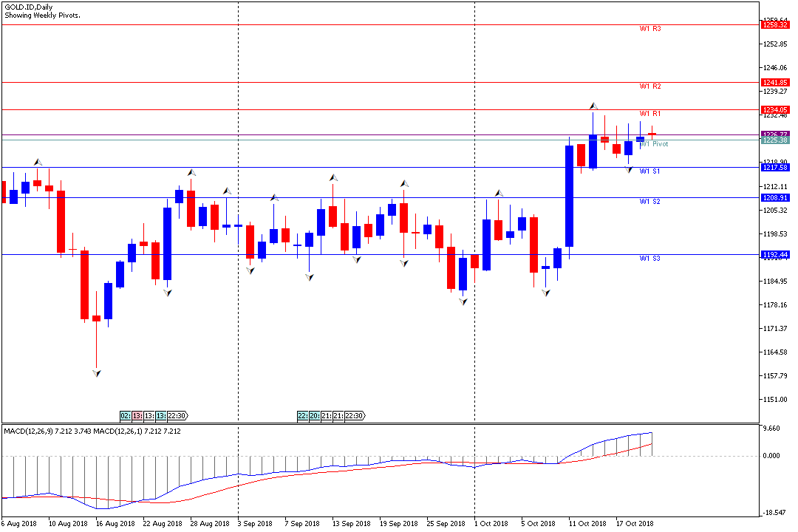This screenshot has height=532, width=798.
Task: Click the blue 1217.58 price tag
Action: pos(774,168)
